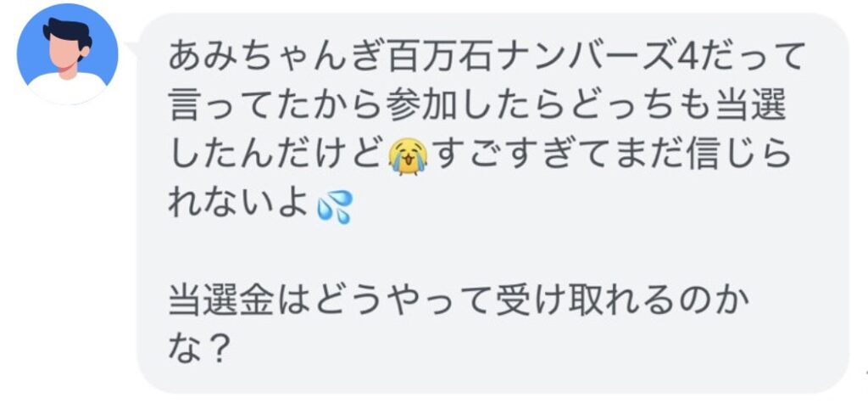Open the sender's profile avatar
868x415 pixels.
[68, 53]
